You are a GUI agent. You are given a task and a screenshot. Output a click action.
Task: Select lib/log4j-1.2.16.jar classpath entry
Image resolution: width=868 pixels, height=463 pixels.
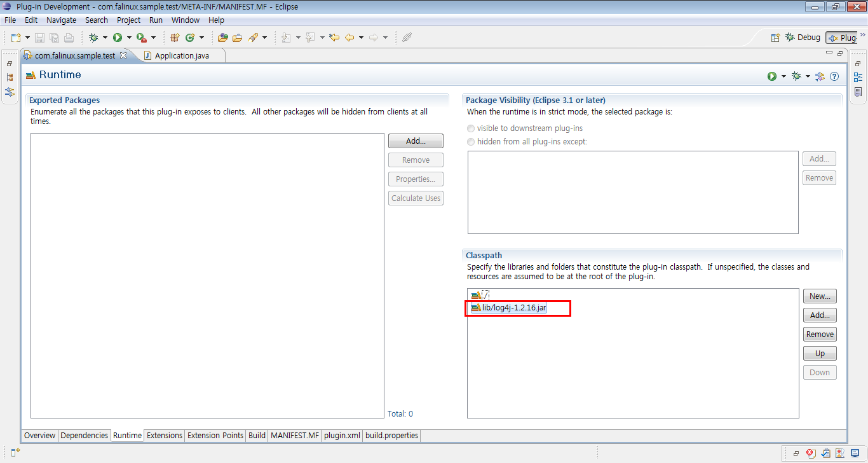pos(508,308)
